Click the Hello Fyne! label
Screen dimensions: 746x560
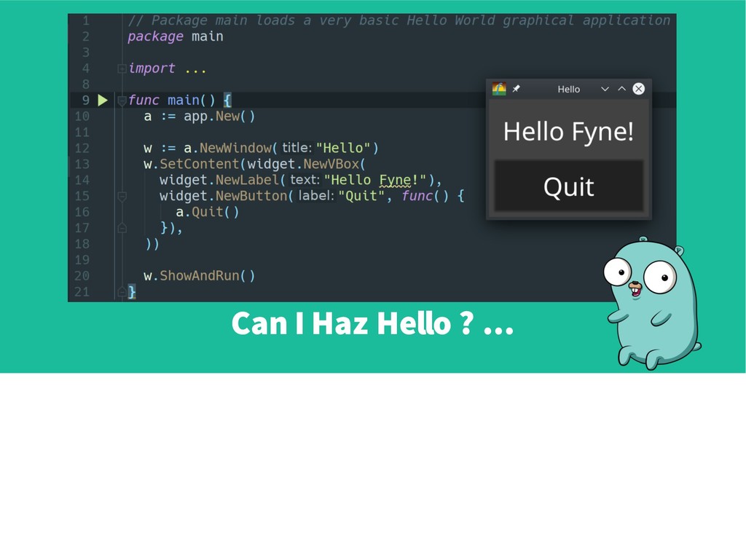click(568, 131)
